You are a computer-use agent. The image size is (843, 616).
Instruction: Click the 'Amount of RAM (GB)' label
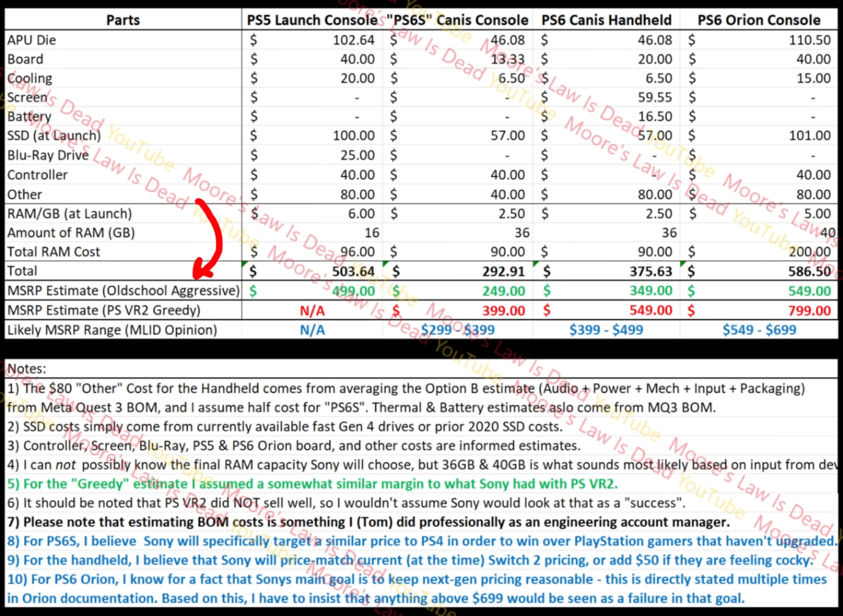(71, 232)
